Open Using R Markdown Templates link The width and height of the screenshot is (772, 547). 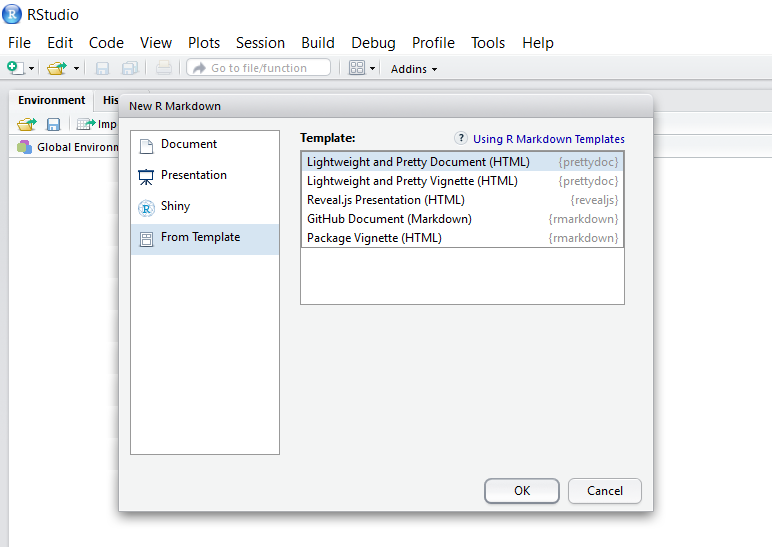click(x=548, y=139)
